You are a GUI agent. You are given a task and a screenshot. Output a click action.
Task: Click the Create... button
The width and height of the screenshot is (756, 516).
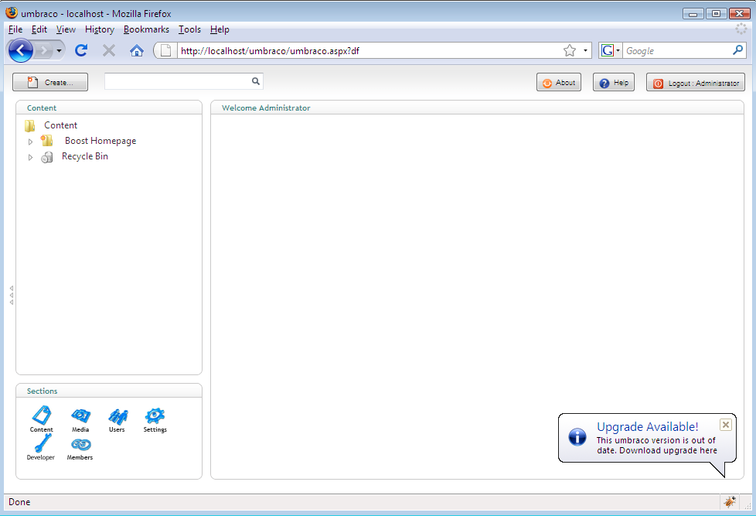coord(50,82)
